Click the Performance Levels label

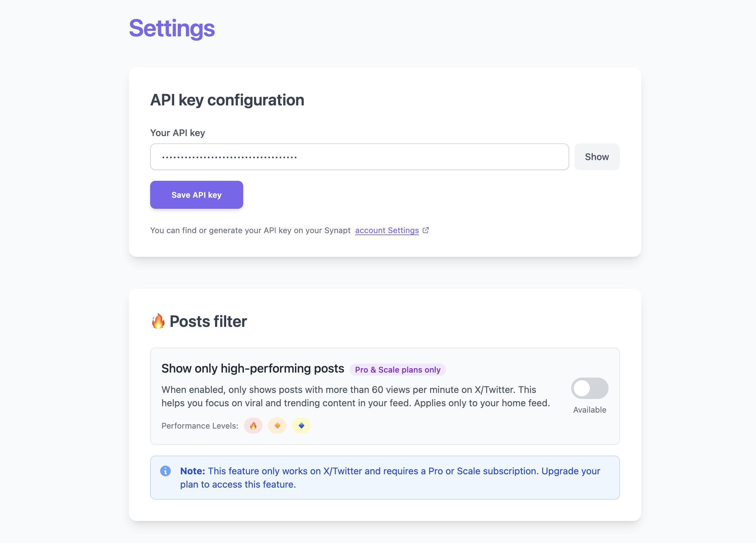200,426
